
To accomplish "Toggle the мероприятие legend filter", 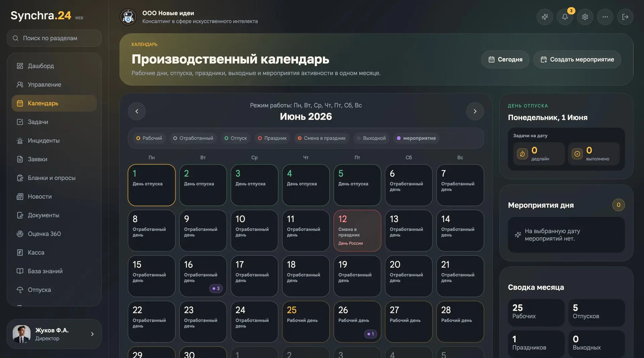I will point(416,138).
